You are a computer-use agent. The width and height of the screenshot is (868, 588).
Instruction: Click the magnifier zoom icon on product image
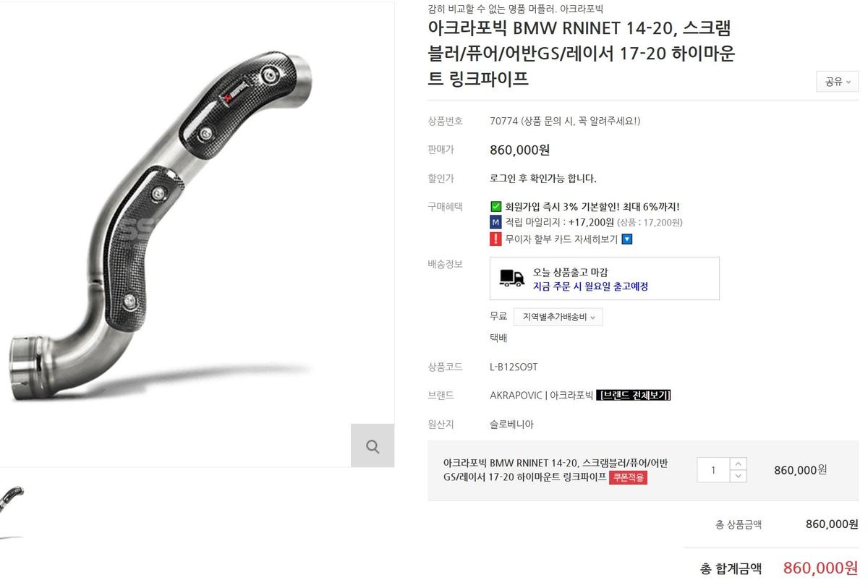coord(373,446)
